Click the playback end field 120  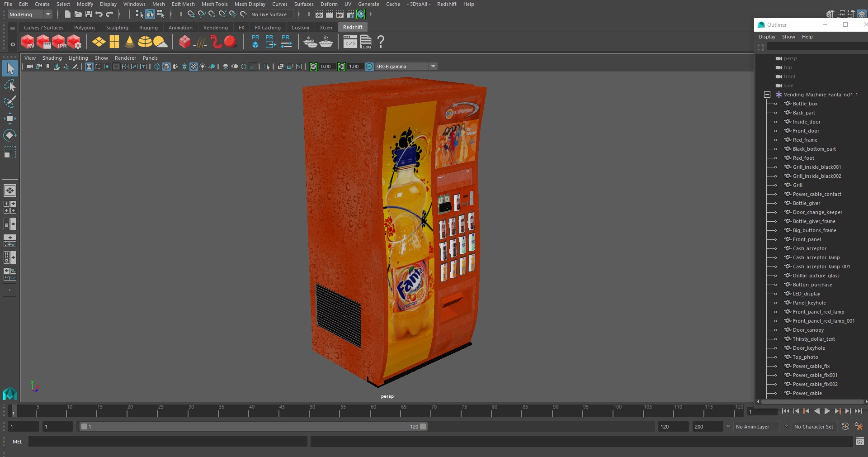(673, 426)
